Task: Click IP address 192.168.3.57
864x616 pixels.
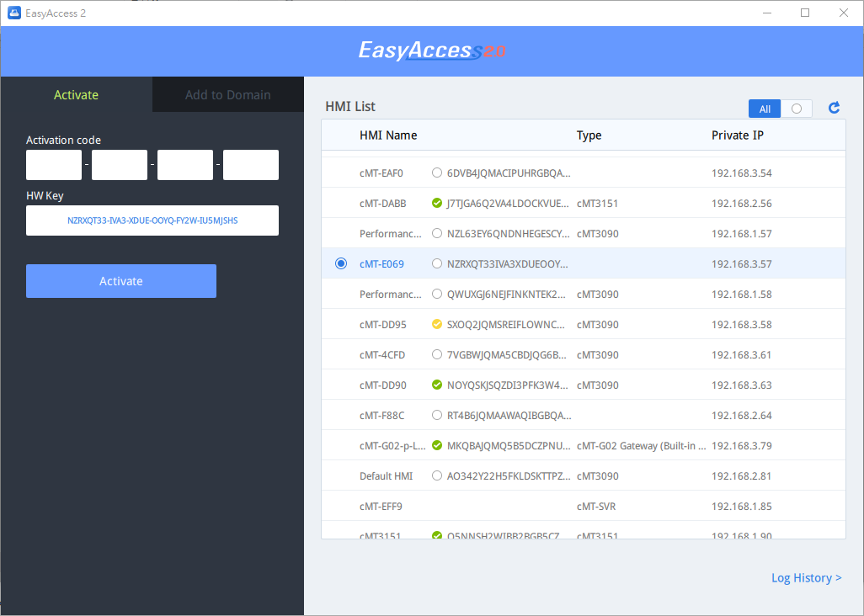Action: click(x=742, y=263)
